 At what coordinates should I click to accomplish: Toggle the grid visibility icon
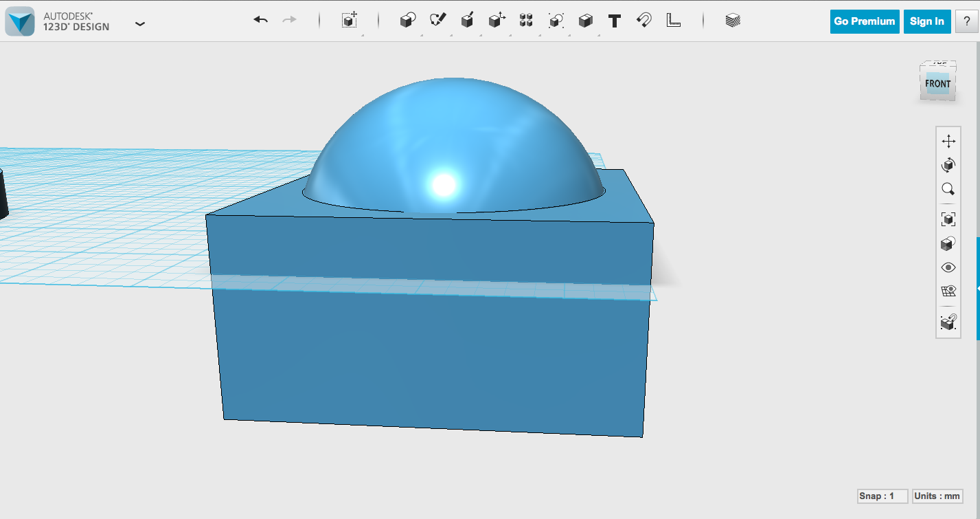(x=948, y=291)
